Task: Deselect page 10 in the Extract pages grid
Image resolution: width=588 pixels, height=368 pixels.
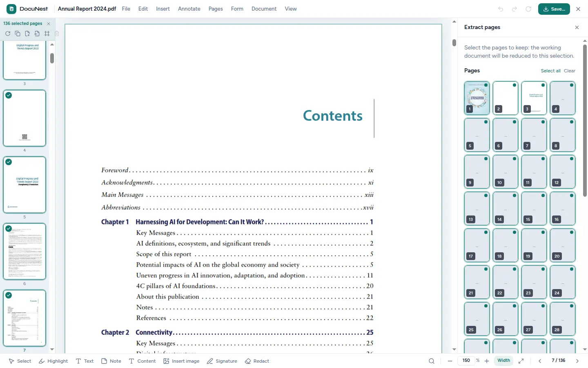Action: click(x=506, y=172)
